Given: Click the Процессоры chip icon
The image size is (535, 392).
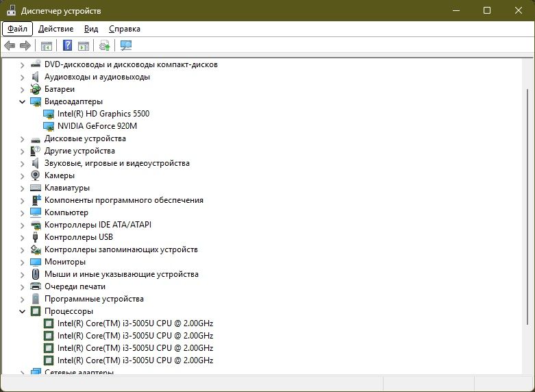Looking at the screenshot, I should 36,311.
